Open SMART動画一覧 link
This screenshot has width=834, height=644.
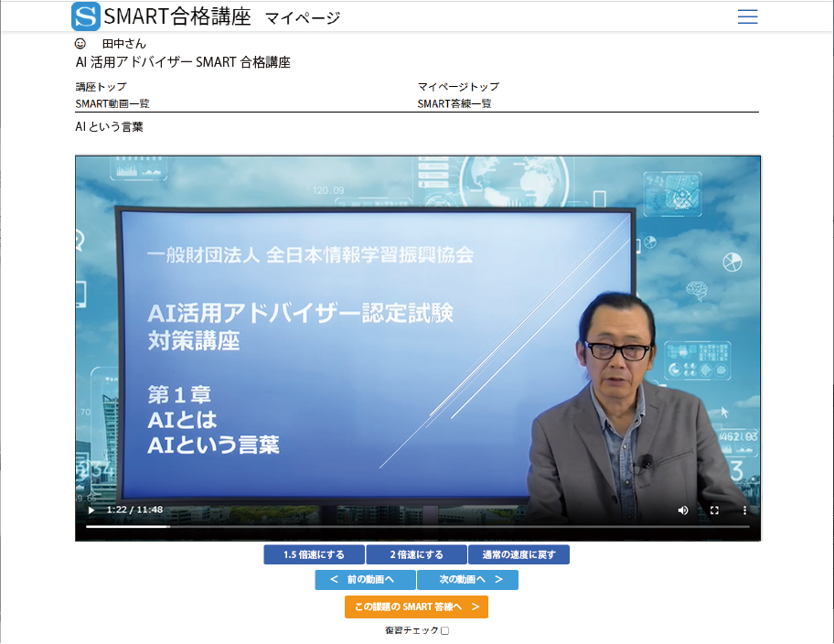coord(112,103)
